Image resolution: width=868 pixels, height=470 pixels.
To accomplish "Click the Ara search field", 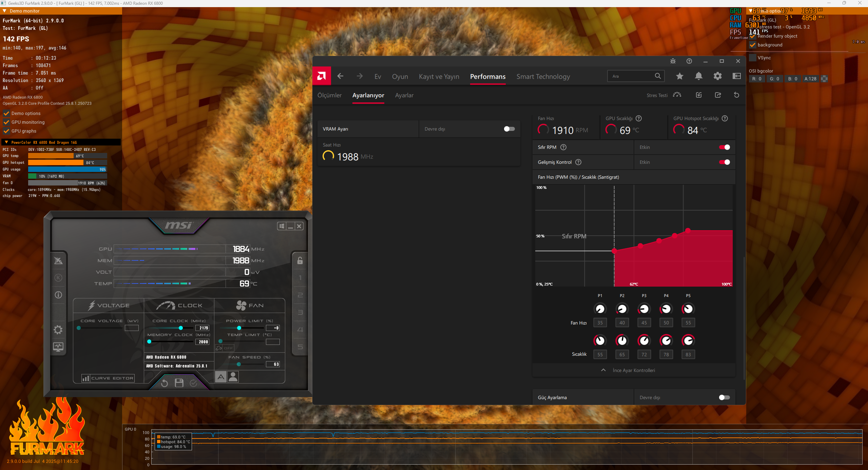I will (x=635, y=76).
